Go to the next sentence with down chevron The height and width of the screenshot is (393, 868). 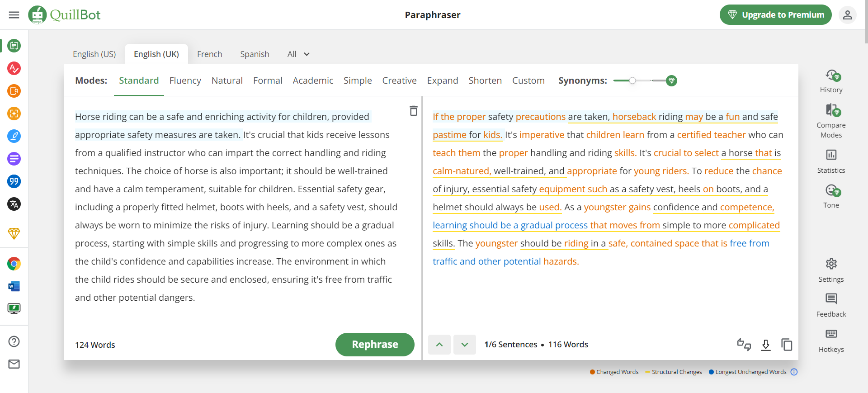point(465,345)
